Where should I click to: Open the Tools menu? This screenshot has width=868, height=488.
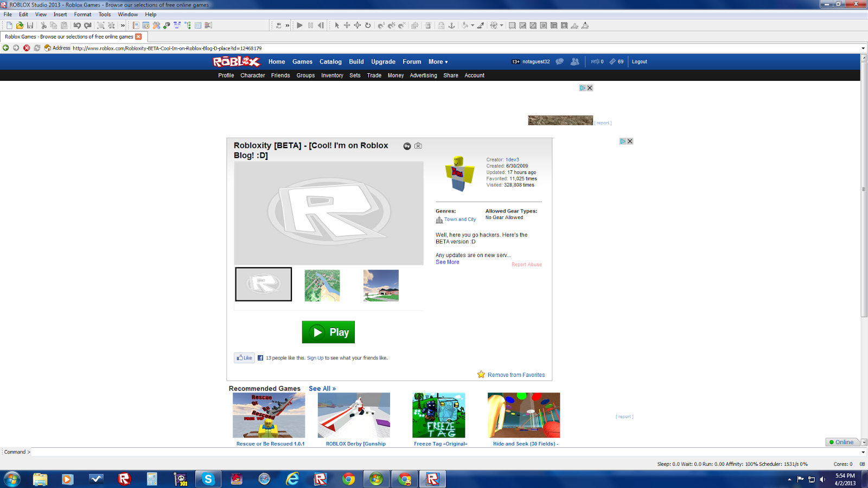105,15
